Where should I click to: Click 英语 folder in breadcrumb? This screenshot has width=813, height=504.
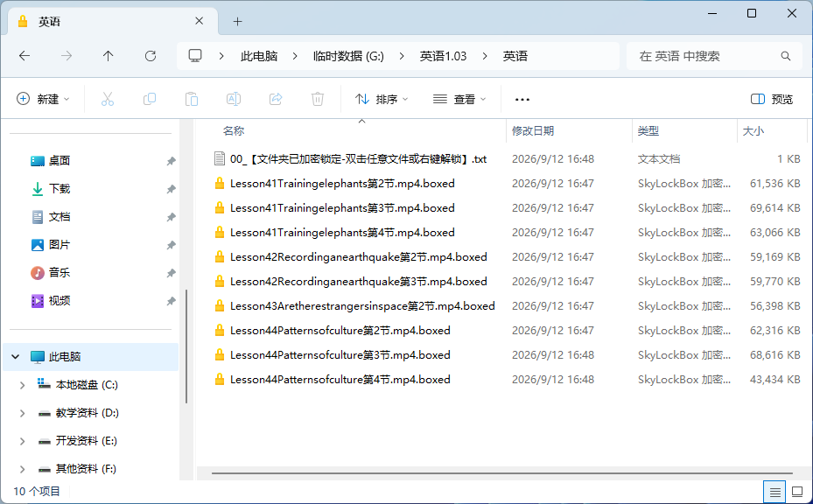coord(515,56)
